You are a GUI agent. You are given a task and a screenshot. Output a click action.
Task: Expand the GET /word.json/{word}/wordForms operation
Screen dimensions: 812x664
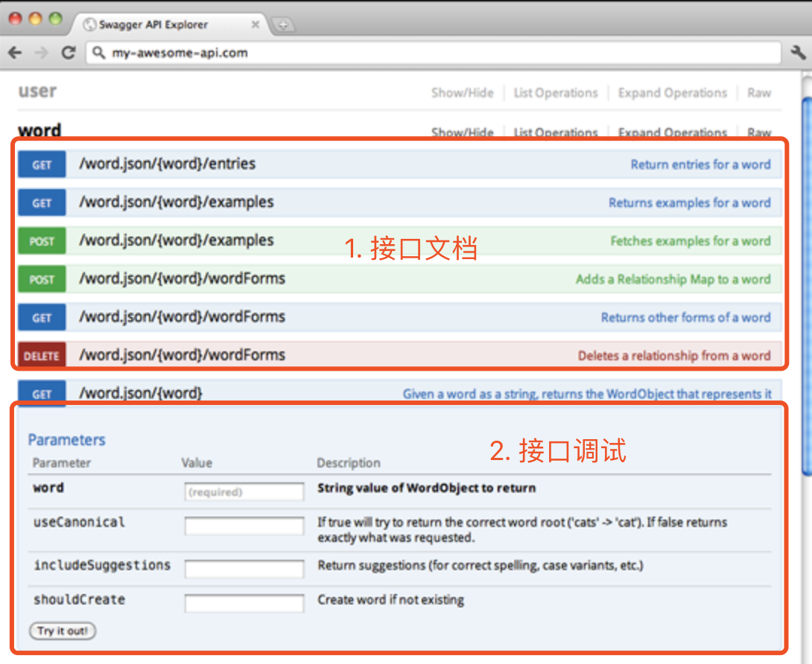pyautogui.click(x=182, y=317)
